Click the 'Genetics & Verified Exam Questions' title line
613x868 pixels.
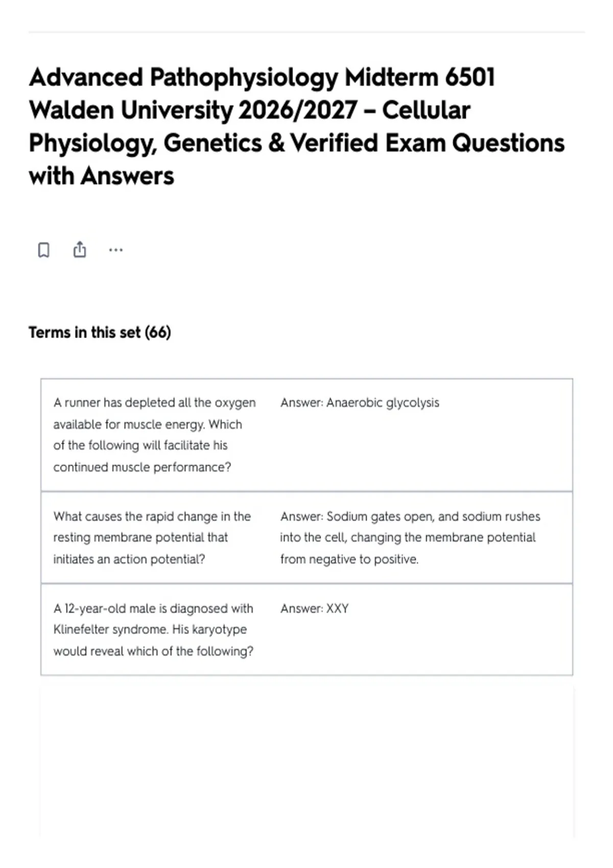pos(364,143)
